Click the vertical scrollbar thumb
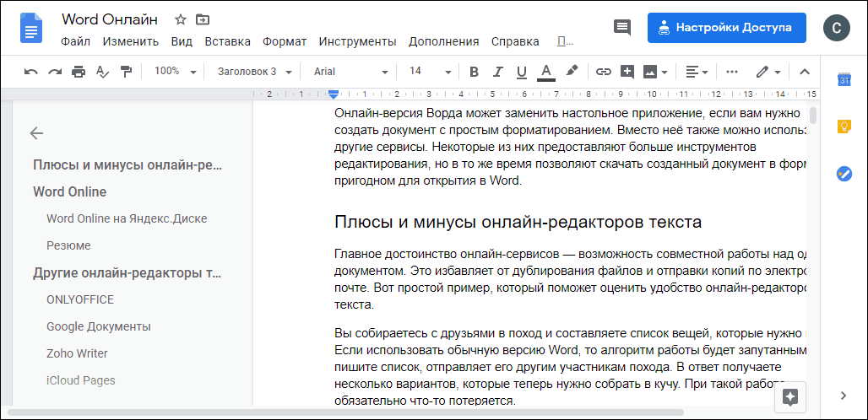The width and height of the screenshot is (868, 420). [x=813, y=116]
